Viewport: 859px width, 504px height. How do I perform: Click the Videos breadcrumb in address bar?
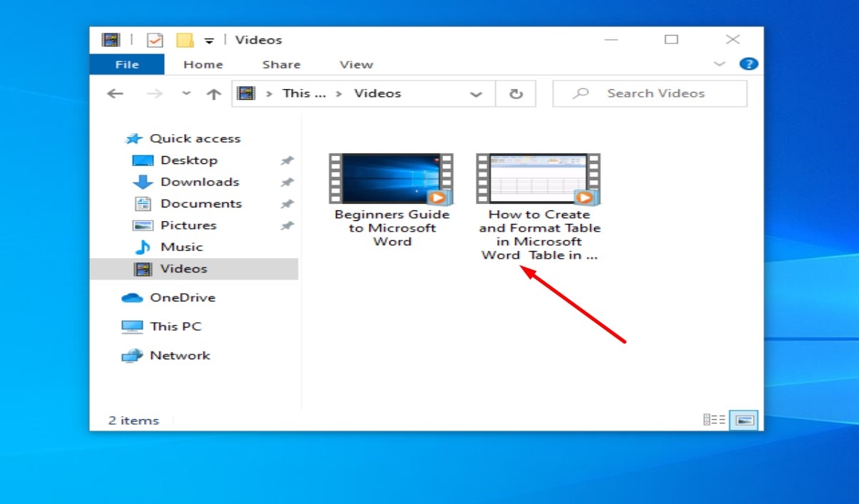click(377, 93)
